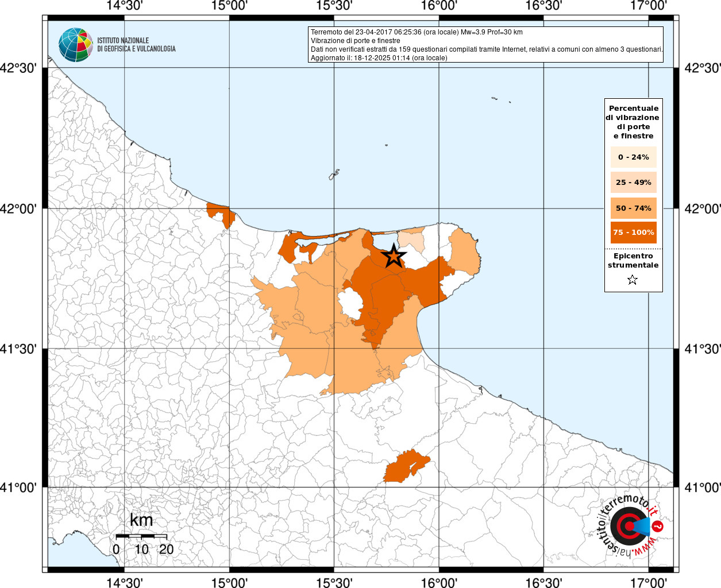Screen dimensions: 721x588
Task: Click the INGV globe logo
Action: [x=75, y=45]
